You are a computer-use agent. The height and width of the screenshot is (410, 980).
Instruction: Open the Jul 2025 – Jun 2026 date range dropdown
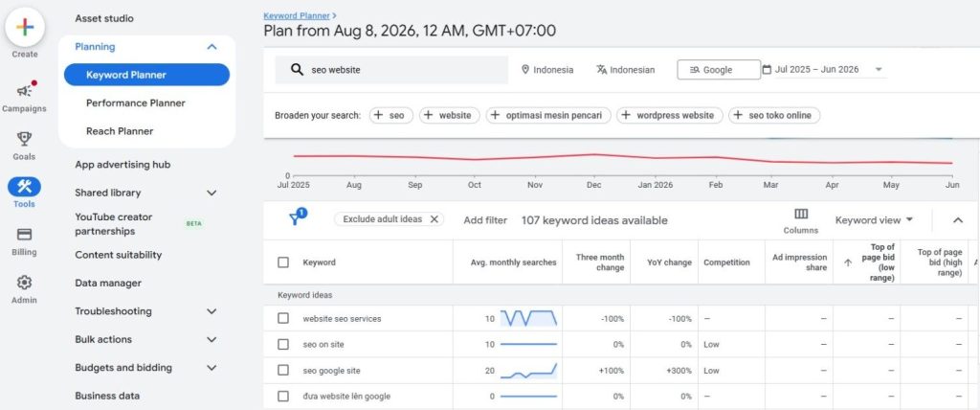point(824,70)
